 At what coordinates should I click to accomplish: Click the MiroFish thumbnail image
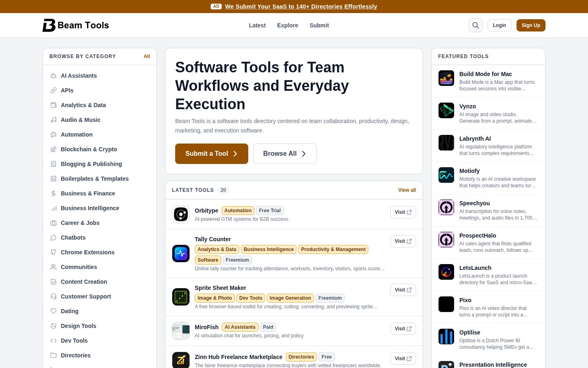click(181, 331)
